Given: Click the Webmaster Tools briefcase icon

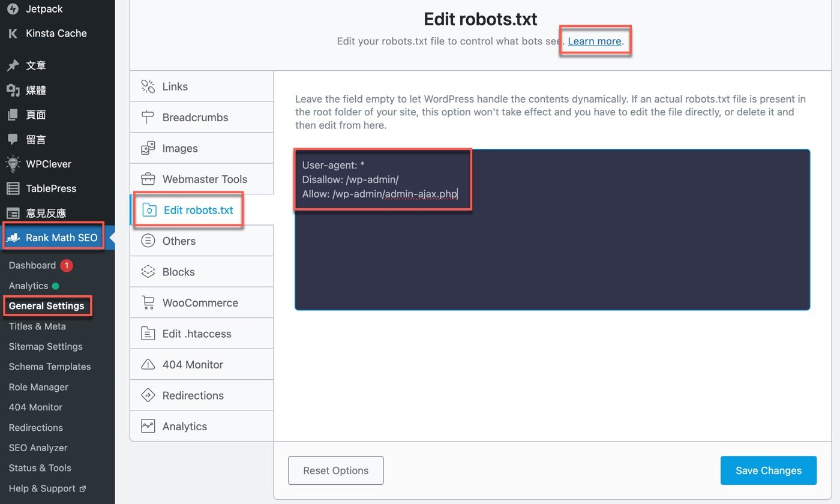Looking at the screenshot, I should pyautogui.click(x=148, y=179).
